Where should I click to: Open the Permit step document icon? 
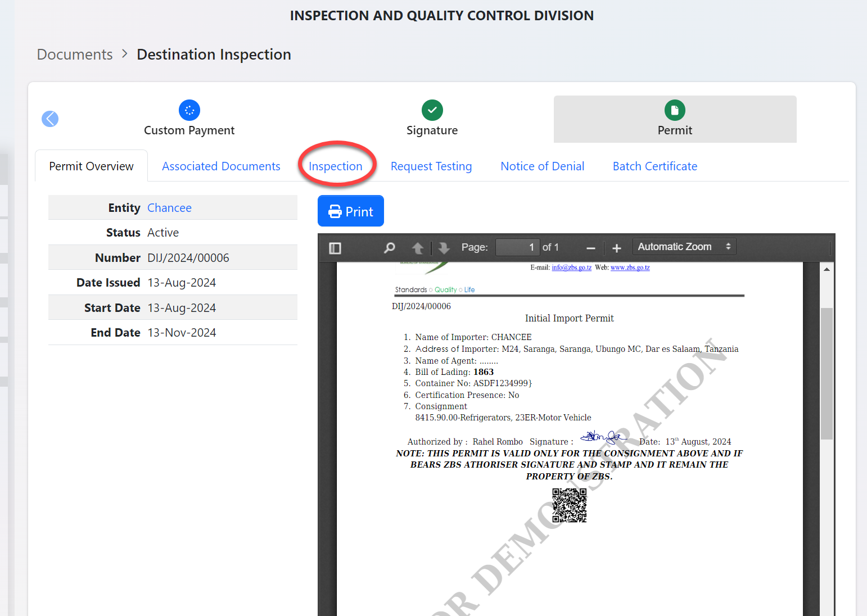click(x=675, y=110)
